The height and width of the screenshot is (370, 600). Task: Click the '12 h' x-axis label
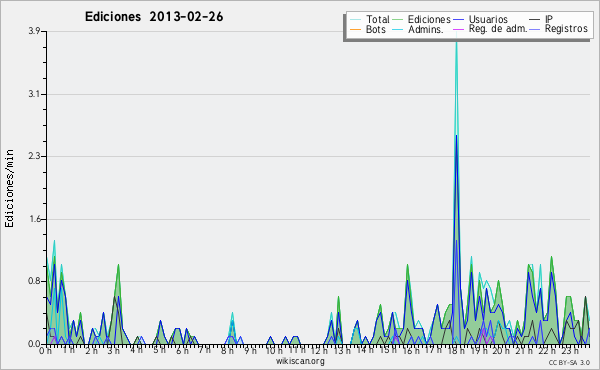pyautogui.click(x=319, y=351)
